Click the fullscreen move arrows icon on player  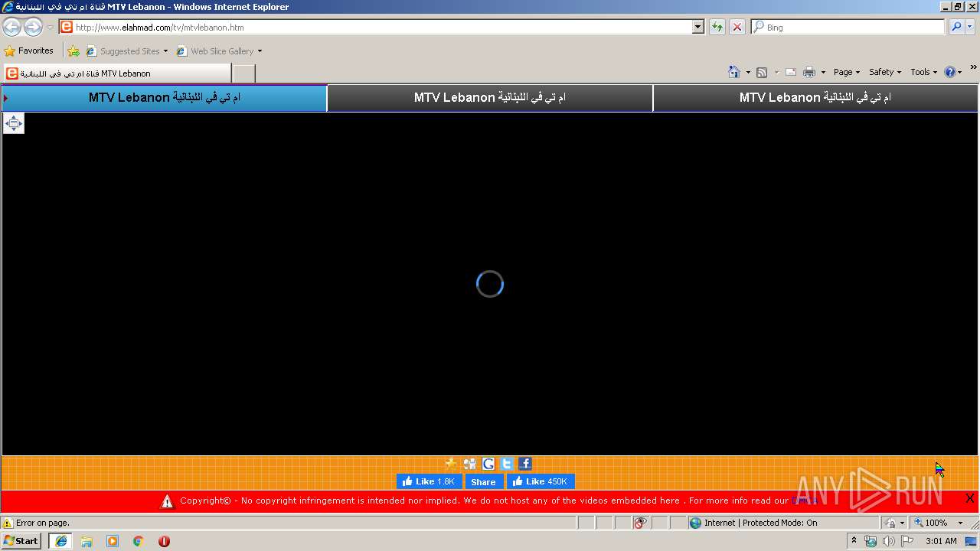pyautogui.click(x=14, y=123)
